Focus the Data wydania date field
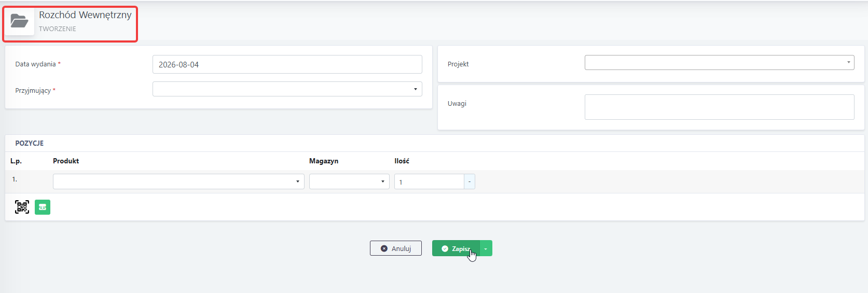Image resolution: width=868 pixels, height=293 pixels. coord(287,64)
